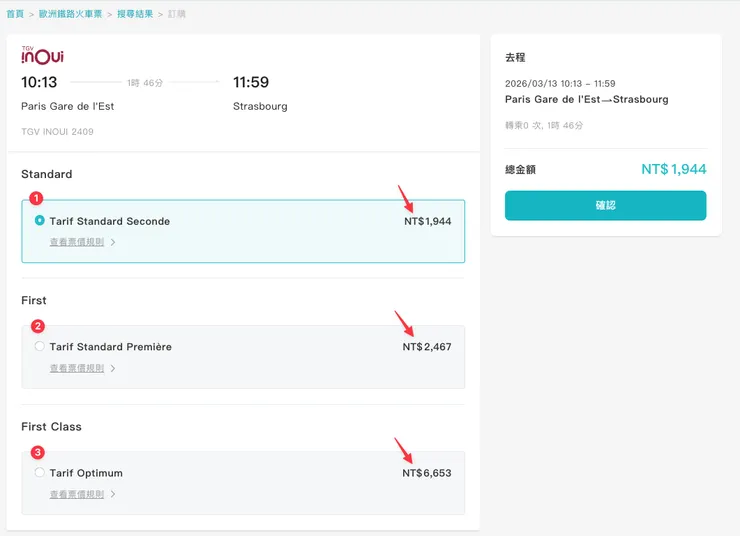Click the NT$2,467 Première fare price

(427, 347)
